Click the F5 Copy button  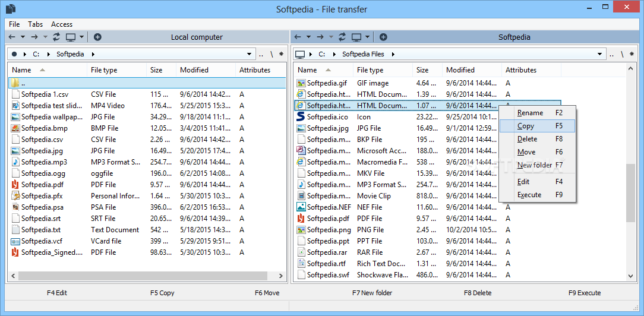(x=162, y=293)
